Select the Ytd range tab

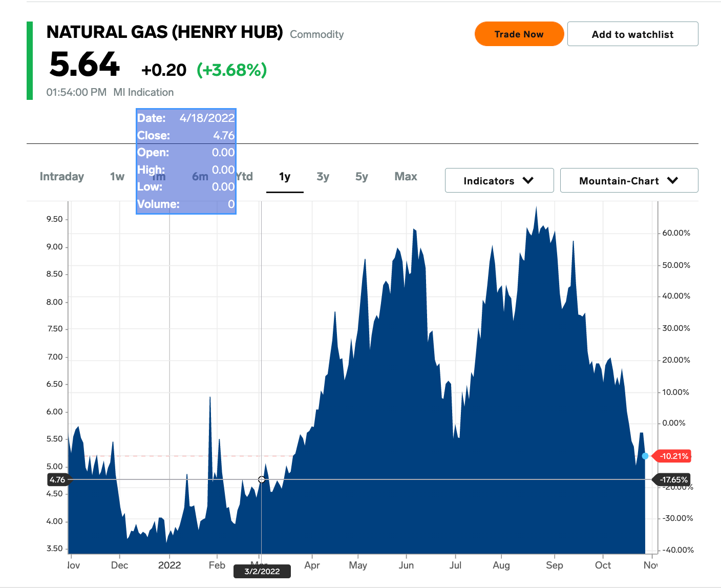[245, 177]
